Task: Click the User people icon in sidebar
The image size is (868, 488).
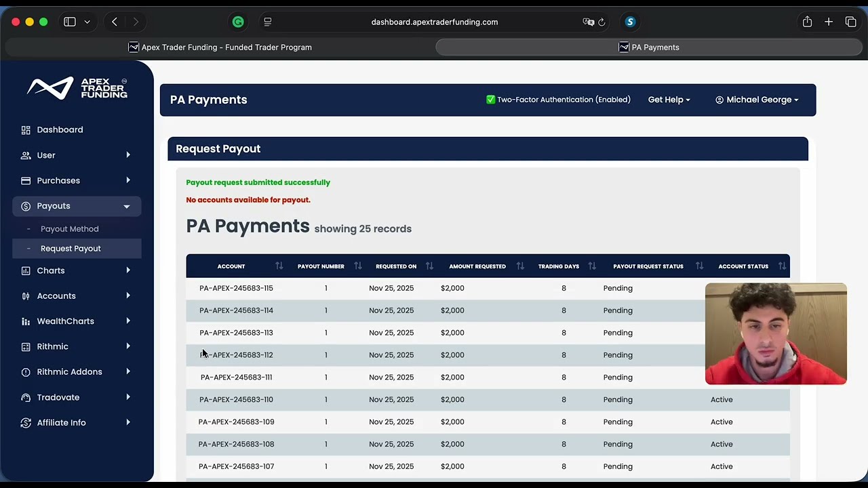Action: point(26,155)
